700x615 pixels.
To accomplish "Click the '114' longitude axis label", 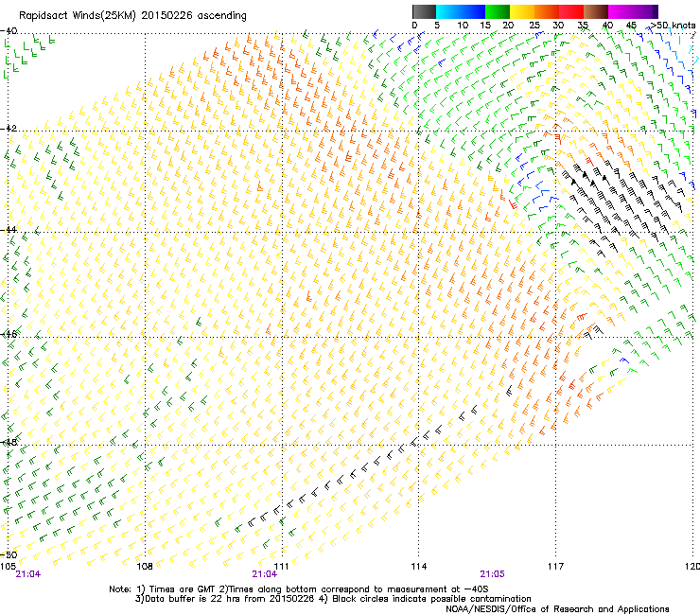I will point(418,567).
